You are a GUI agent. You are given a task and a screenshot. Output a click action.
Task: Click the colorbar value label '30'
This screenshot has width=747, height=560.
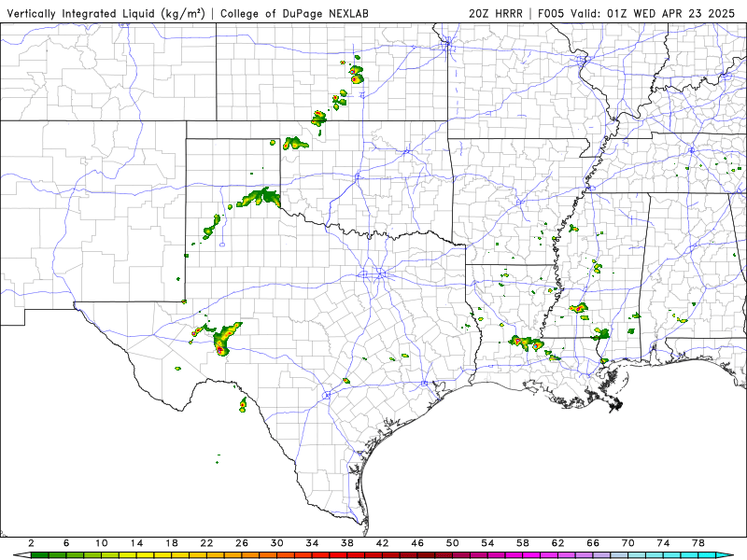tap(277, 543)
